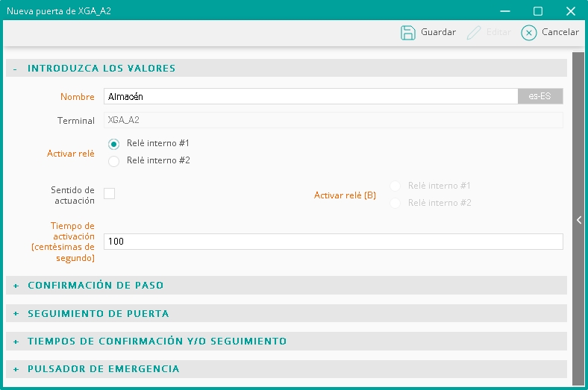
Task: Minimize the Nueva puerta window
Action: point(505,11)
